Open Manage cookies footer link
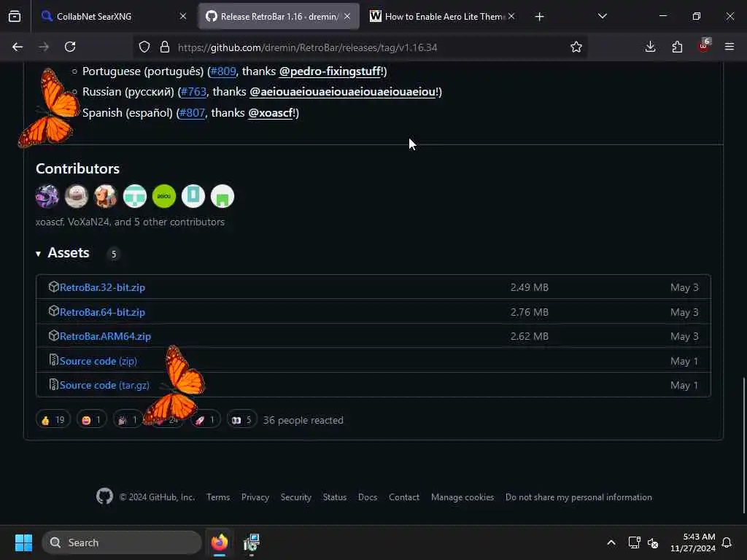 (x=462, y=497)
